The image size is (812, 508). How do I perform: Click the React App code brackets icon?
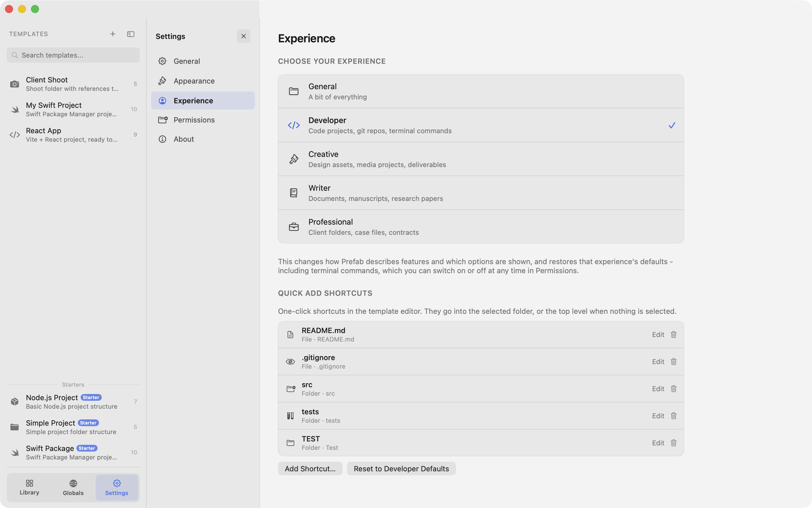(x=14, y=135)
